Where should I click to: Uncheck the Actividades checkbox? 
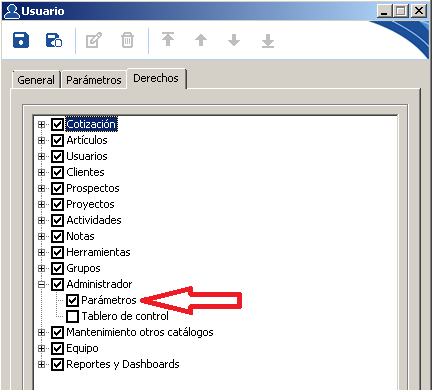point(57,220)
